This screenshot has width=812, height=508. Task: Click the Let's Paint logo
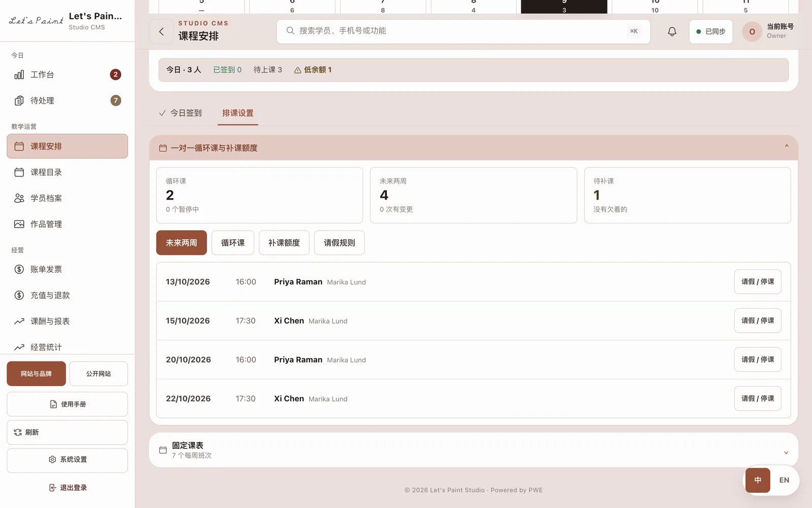(x=36, y=21)
